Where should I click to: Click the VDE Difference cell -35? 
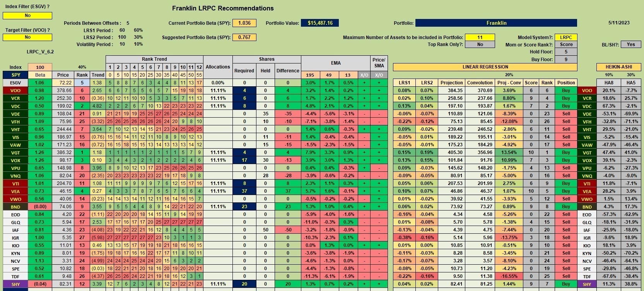coord(288,114)
